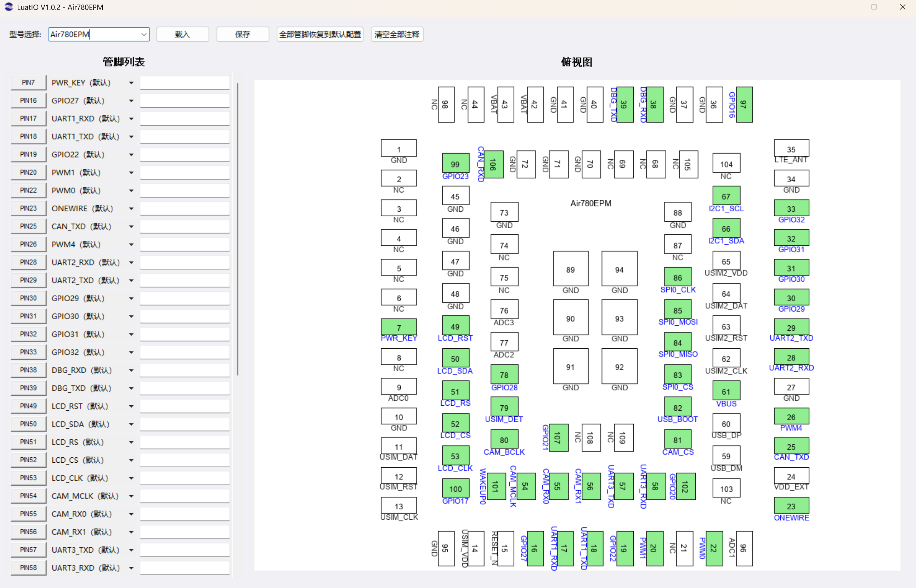Click white pin 35 LTE_ANT pad
This screenshot has width=916, height=588.
[x=791, y=149]
